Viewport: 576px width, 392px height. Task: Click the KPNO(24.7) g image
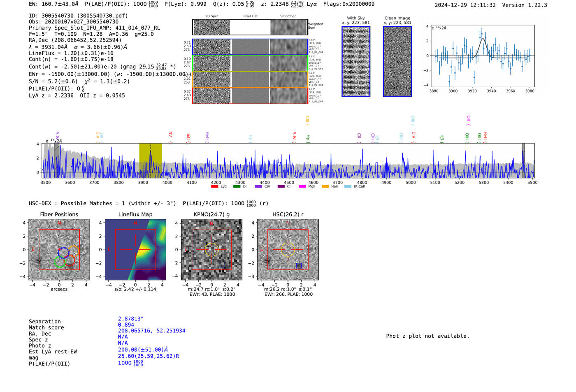coord(211,250)
